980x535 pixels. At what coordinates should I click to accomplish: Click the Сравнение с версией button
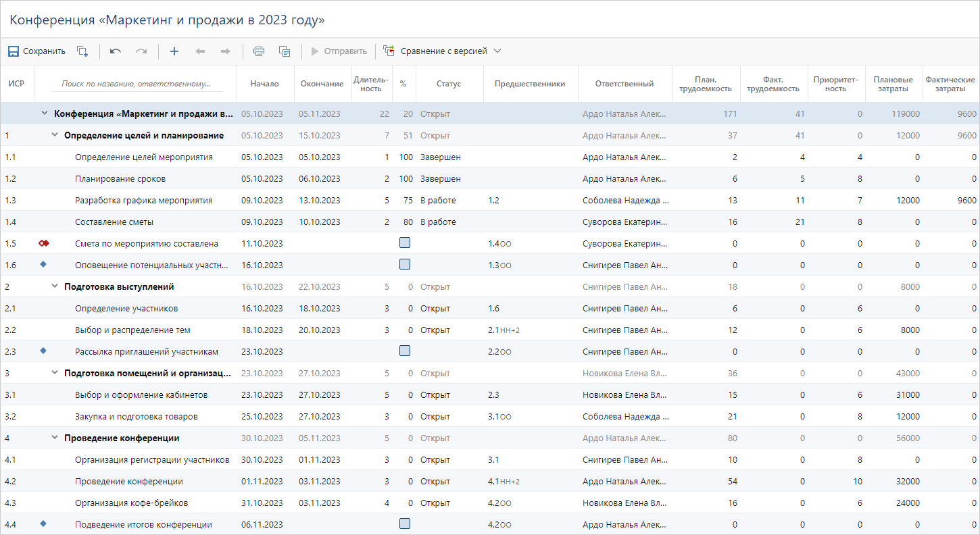coord(443,51)
